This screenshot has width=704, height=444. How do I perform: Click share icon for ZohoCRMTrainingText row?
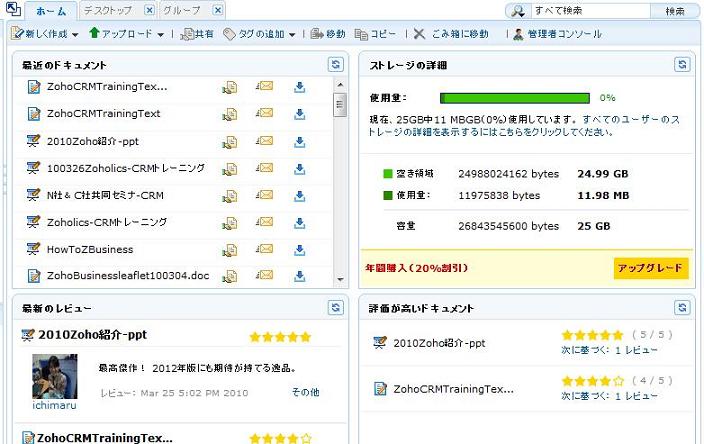(229, 115)
